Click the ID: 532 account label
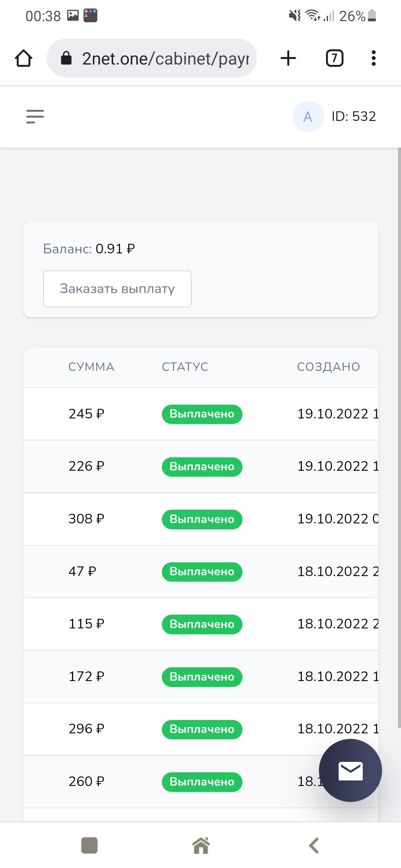The image size is (401, 868). point(353,116)
